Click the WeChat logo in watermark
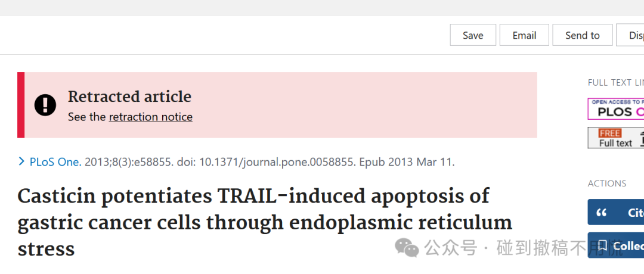Viewport: 644px width, 274px height. pos(407,248)
